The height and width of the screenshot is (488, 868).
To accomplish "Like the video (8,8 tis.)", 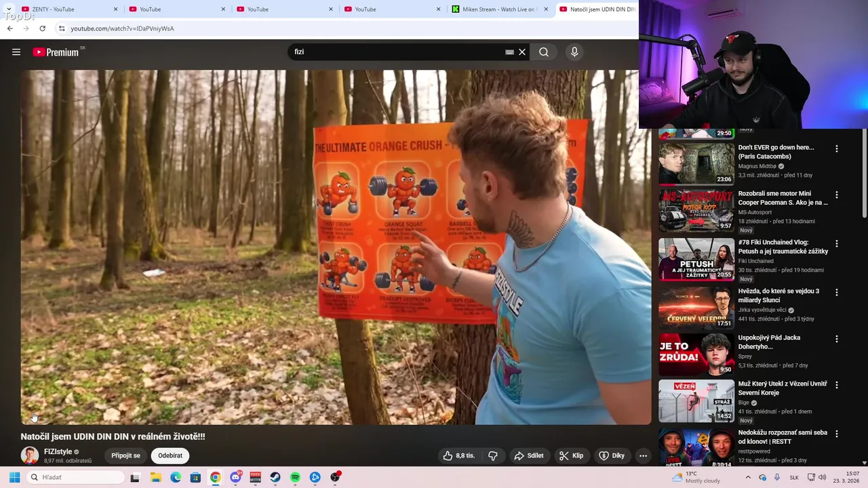I will point(459,455).
